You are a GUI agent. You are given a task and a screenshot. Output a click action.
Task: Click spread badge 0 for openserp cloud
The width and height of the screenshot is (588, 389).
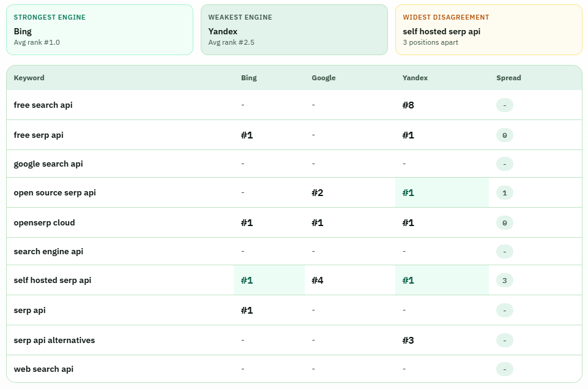[x=504, y=222]
